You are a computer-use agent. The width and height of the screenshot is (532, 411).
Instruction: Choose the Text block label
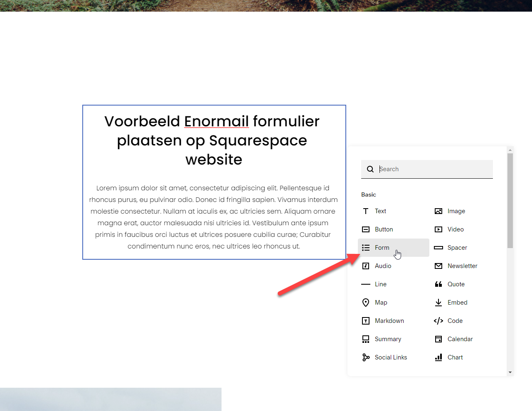380,211
